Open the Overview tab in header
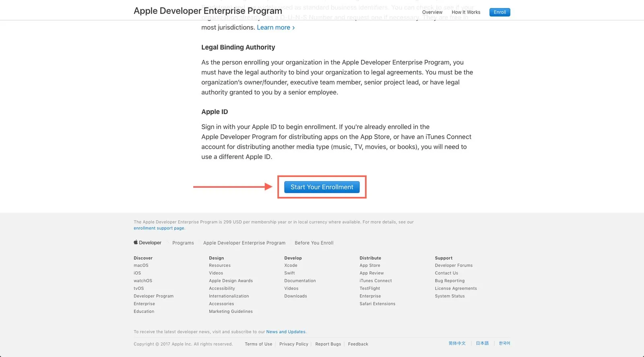644x357 pixels. [x=432, y=12]
